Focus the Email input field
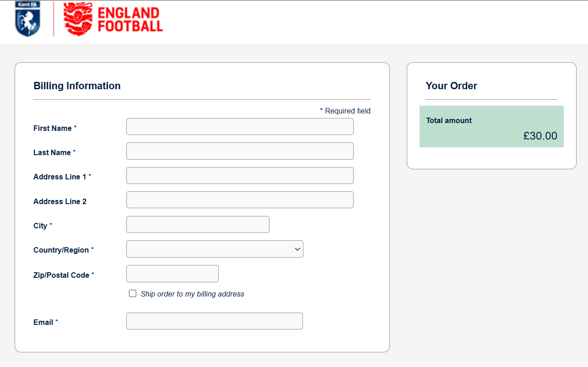Viewport: 588px width, 367px height. click(215, 321)
